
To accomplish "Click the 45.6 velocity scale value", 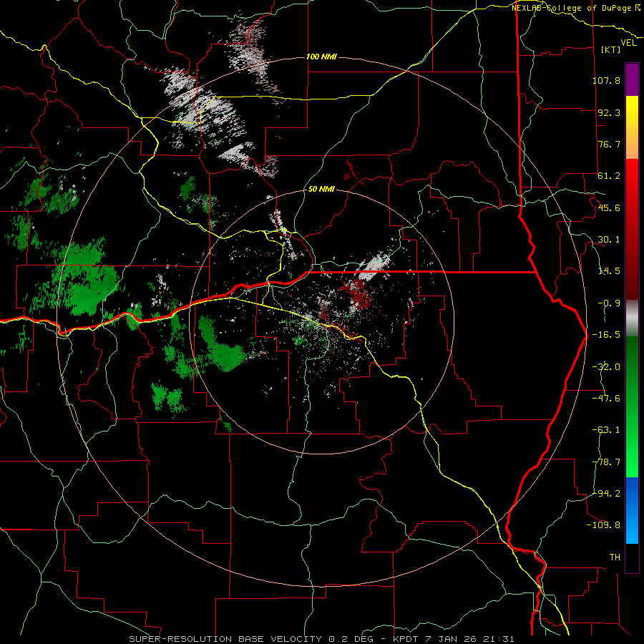I will (x=609, y=208).
